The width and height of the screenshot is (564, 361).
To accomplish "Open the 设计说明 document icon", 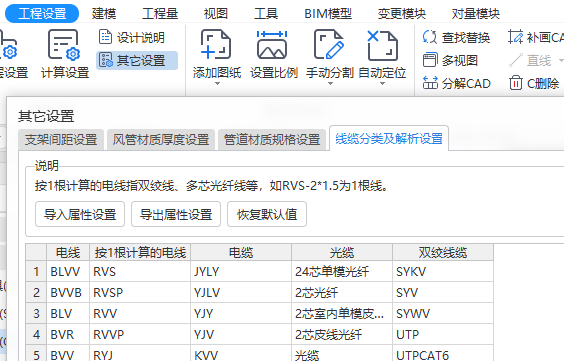I will pyautogui.click(x=105, y=37).
